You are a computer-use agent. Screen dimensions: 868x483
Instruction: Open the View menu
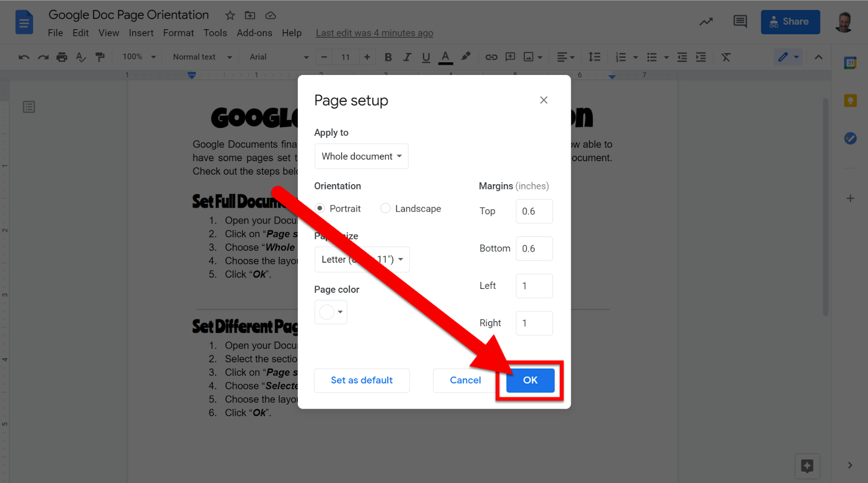tap(108, 33)
